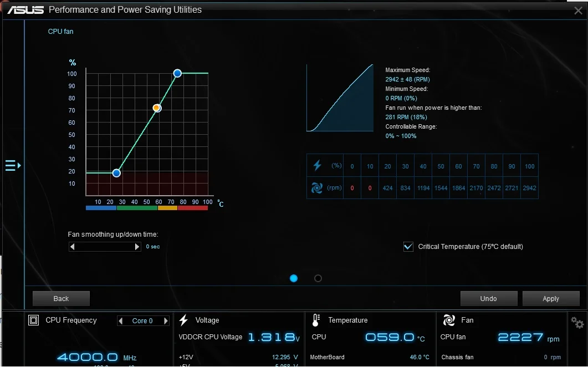Click the 2942 rpm table cell

(x=529, y=188)
